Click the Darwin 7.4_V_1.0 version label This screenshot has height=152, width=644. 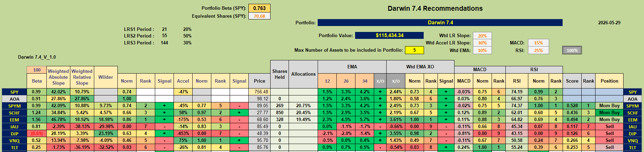[37, 57]
